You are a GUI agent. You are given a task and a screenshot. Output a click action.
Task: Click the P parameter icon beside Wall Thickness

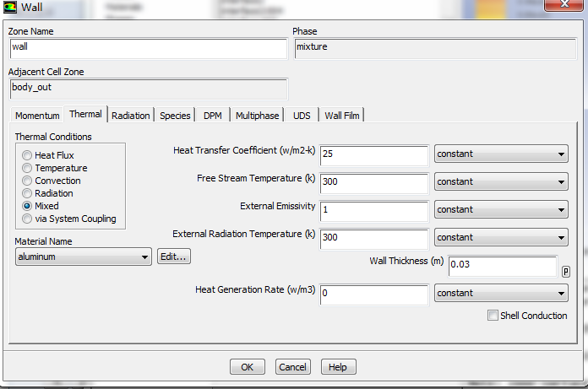pos(565,272)
